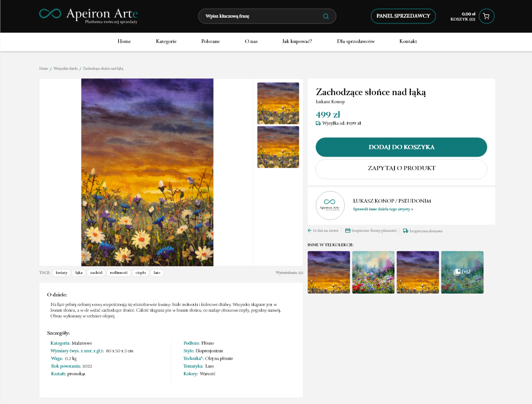Open the Kategorie menu
This screenshot has height=404, width=532.
click(166, 42)
